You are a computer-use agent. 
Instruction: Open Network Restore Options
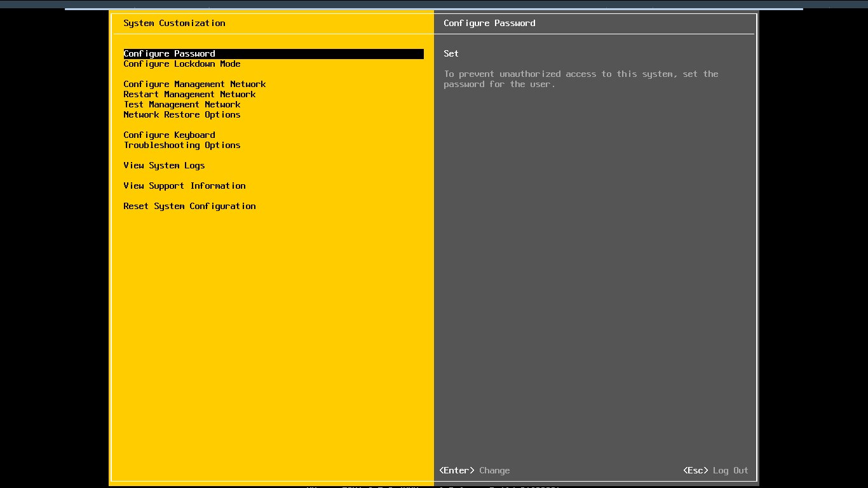point(182,115)
